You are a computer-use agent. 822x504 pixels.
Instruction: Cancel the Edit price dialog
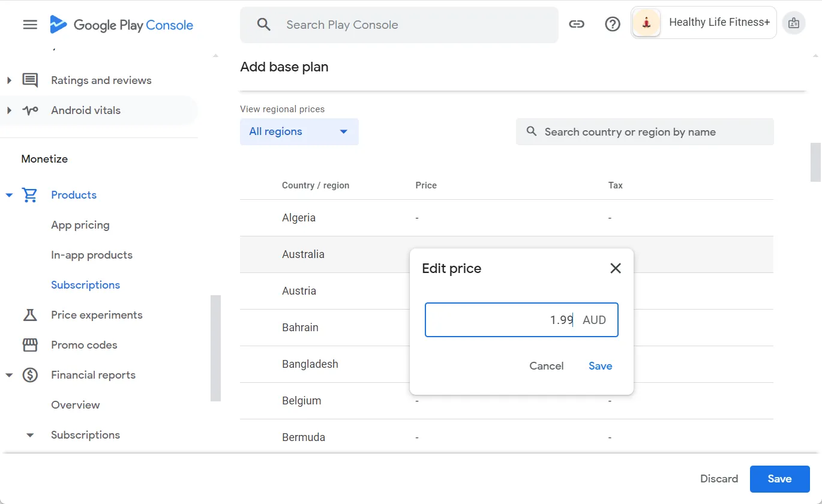(x=546, y=365)
